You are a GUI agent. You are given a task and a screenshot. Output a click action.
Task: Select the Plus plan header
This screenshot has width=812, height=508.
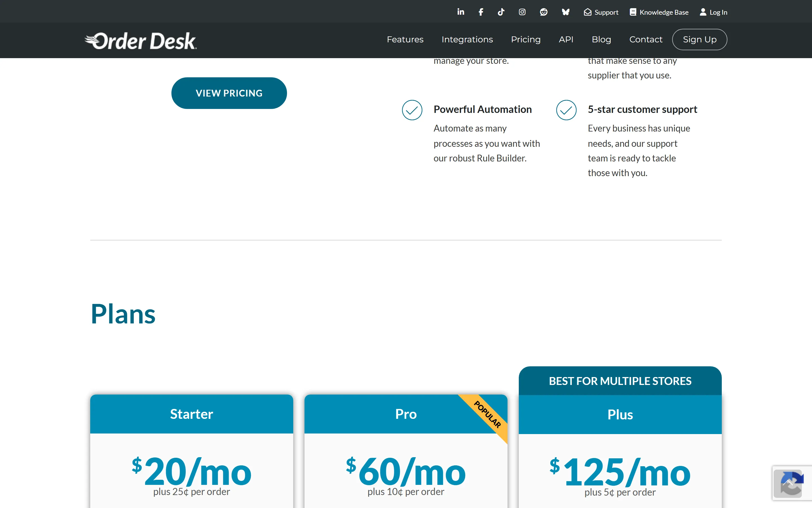coord(620,415)
